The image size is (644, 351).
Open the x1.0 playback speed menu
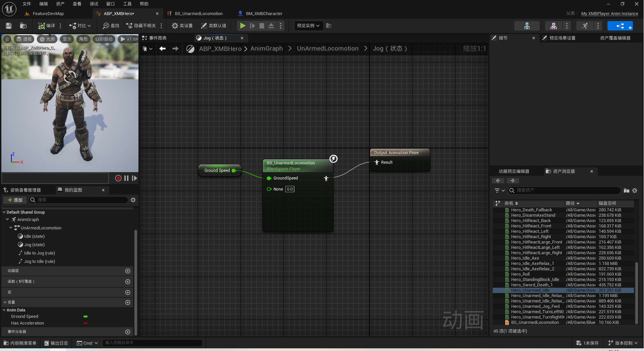pos(128,39)
